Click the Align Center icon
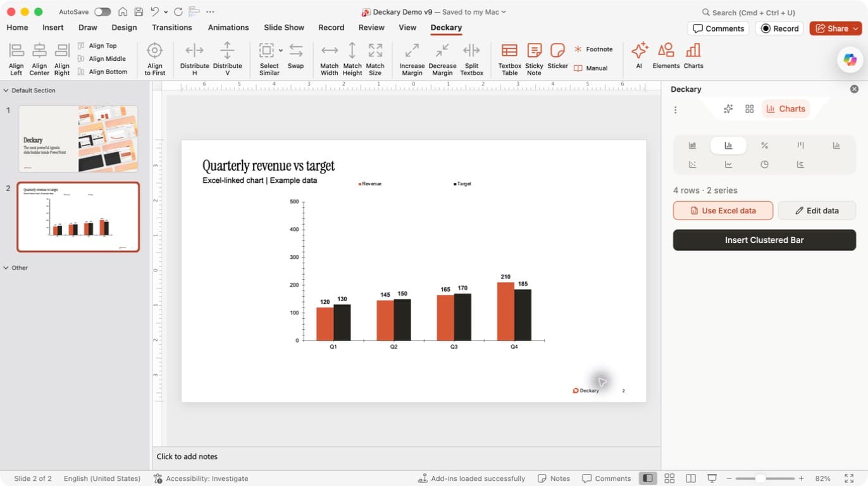 tap(39, 51)
